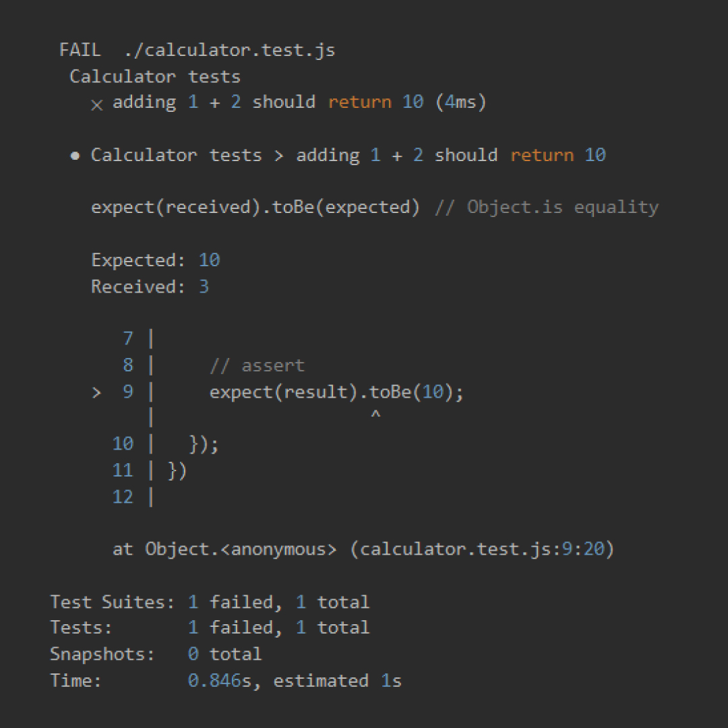Image resolution: width=728 pixels, height=728 pixels.
Task: Select the pipe character next to line 8
Action: 150,365
